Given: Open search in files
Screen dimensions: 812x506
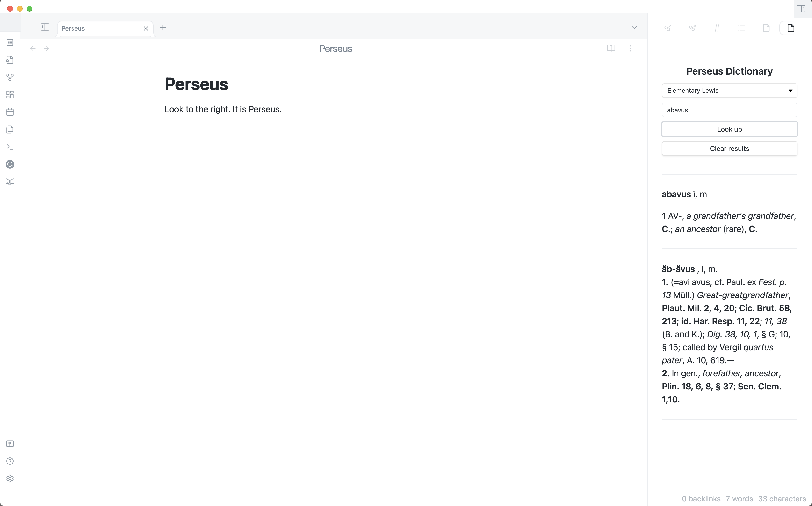Looking at the screenshot, I should tap(10, 60).
